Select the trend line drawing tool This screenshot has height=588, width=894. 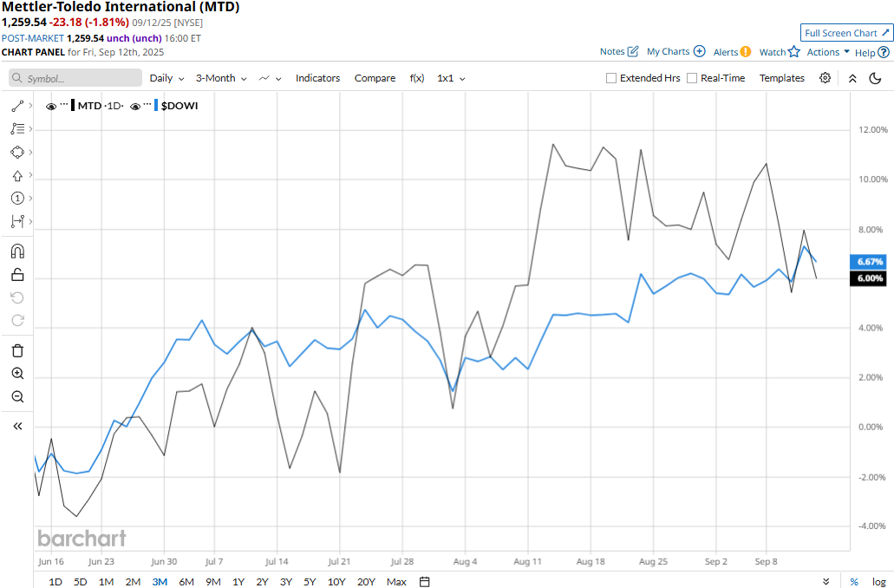(x=17, y=106)
